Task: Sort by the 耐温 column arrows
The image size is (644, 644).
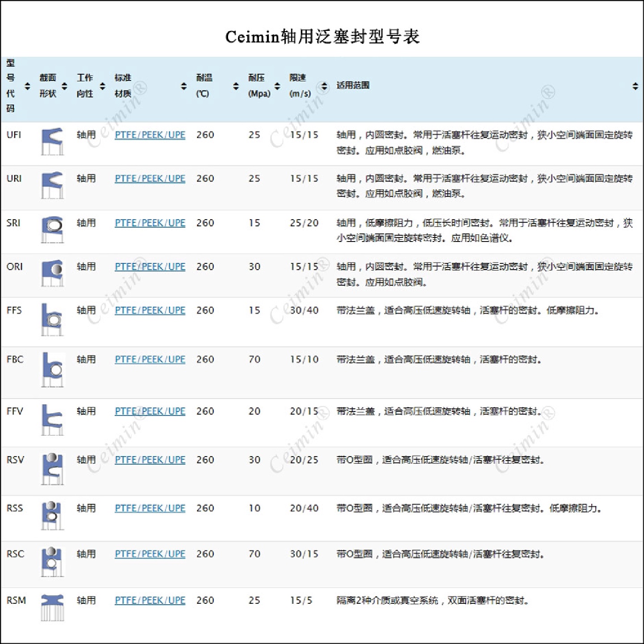Action: pos(236,86)
